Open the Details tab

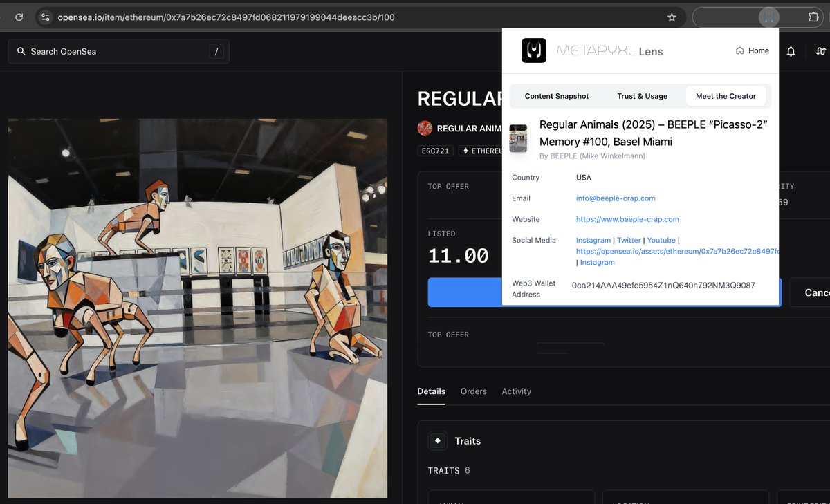431,391
